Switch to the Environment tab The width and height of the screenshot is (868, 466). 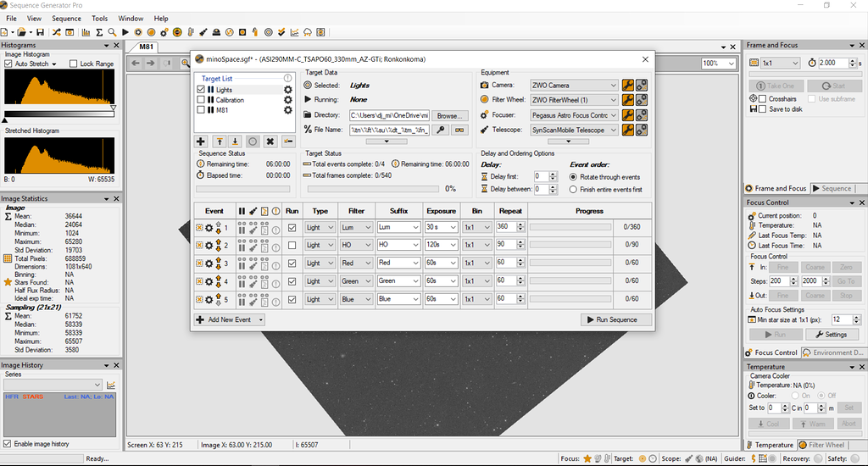(834, 352)
